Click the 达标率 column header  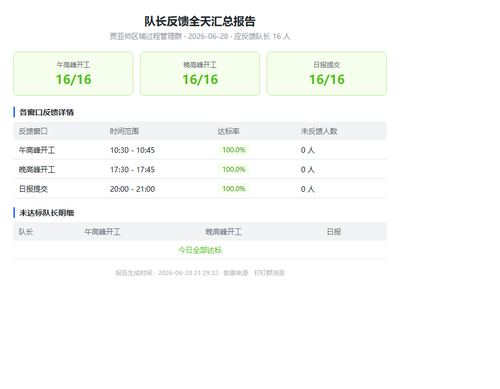[228, 131]
